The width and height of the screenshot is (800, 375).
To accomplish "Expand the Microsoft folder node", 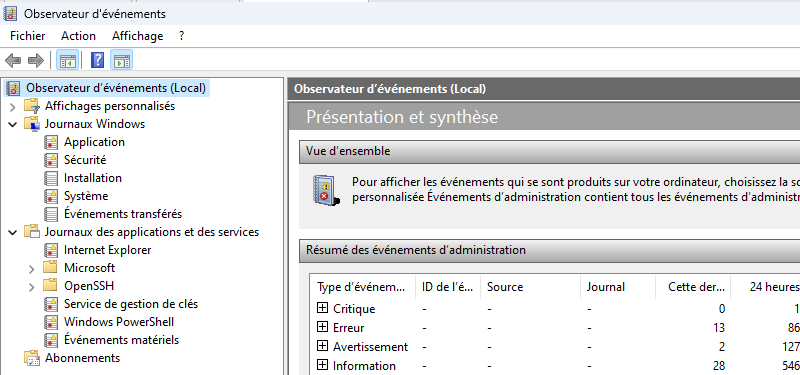I will (32, 268).
